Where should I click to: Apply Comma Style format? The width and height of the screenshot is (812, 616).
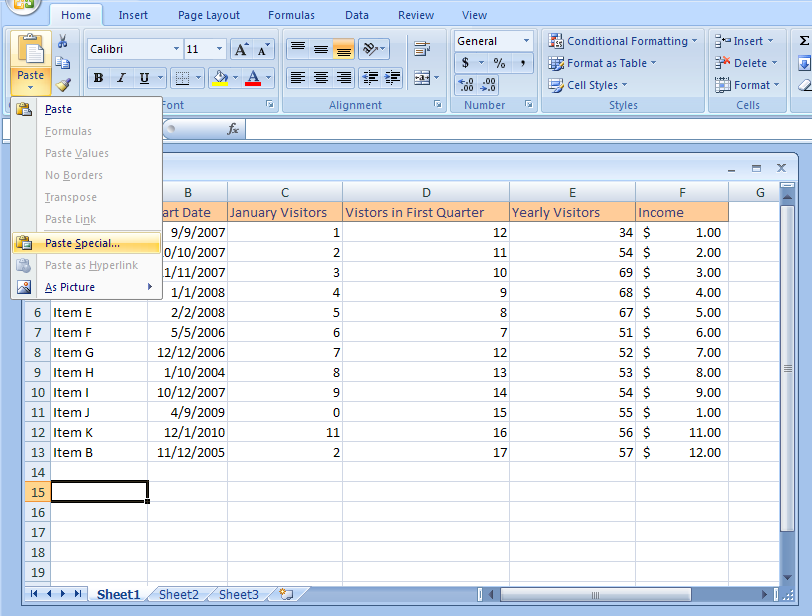point(523,63)
